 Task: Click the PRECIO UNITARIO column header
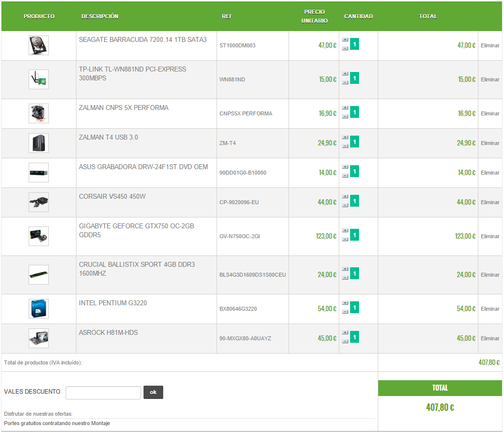pyautogui.click(x=314, y=16)
